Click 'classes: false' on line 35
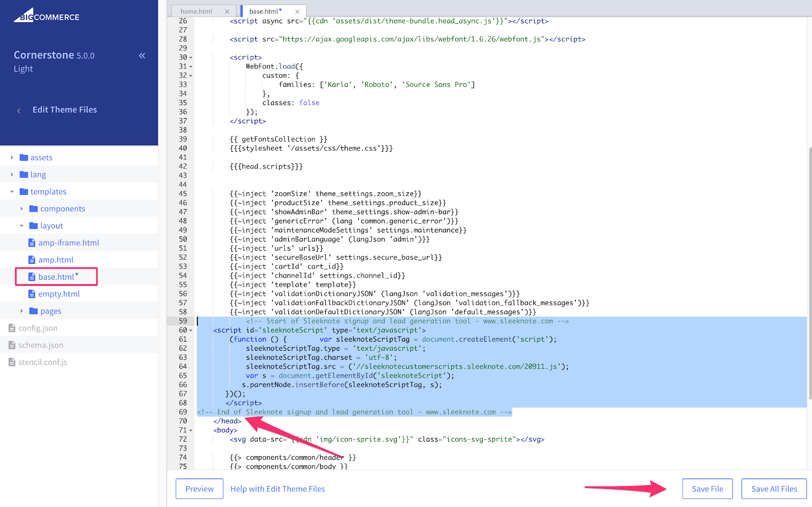 pos(291,103)
